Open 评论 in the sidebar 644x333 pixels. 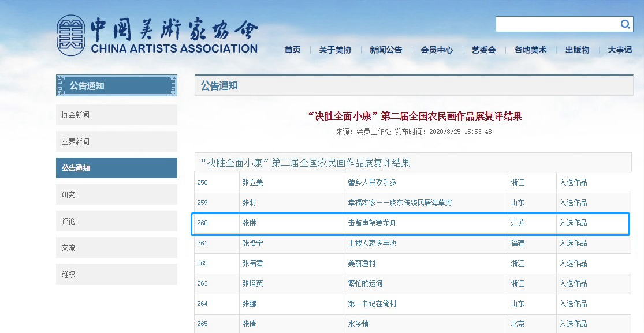[116, 221]
